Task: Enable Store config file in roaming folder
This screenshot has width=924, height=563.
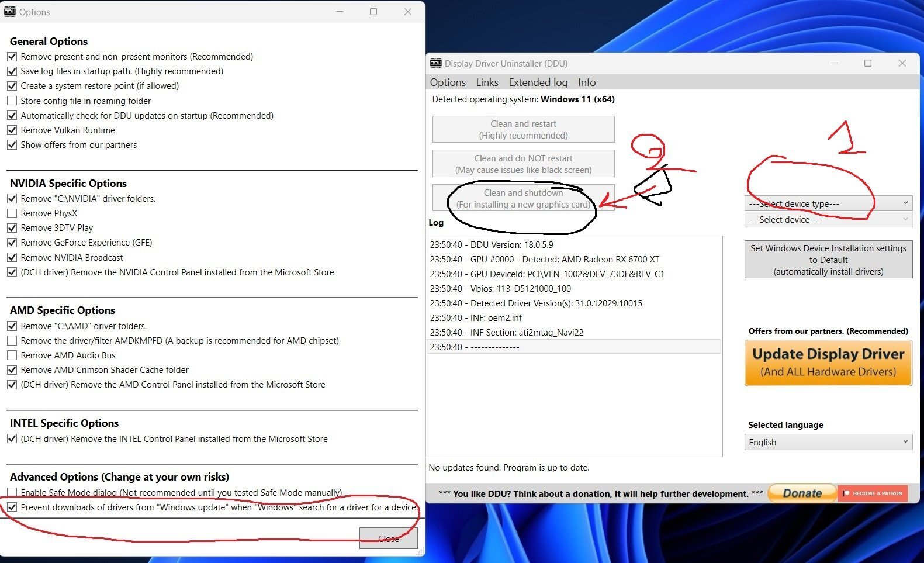Action: click(12, 101)
